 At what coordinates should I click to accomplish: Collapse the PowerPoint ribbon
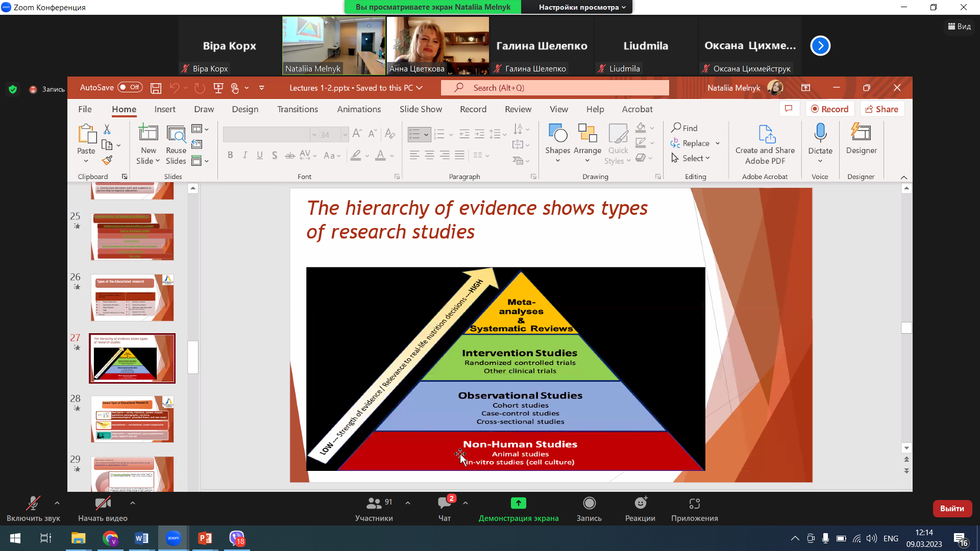904,177
